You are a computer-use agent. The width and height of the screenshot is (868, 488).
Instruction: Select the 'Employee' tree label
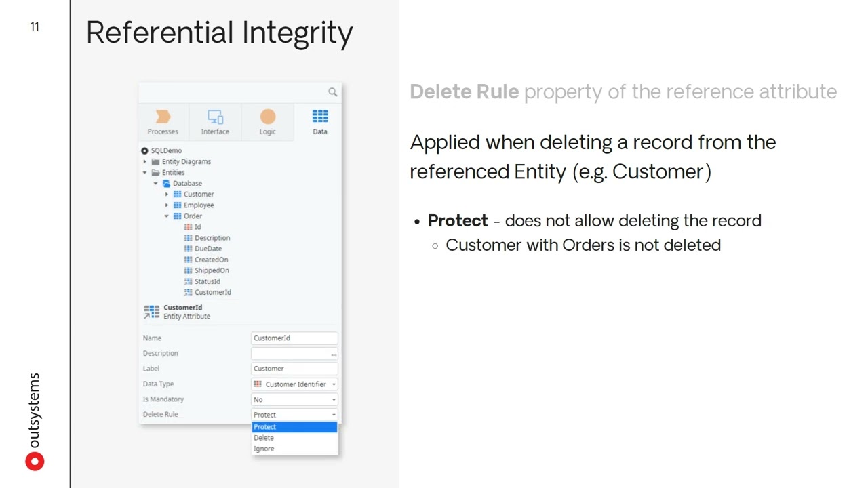[199, 205]
